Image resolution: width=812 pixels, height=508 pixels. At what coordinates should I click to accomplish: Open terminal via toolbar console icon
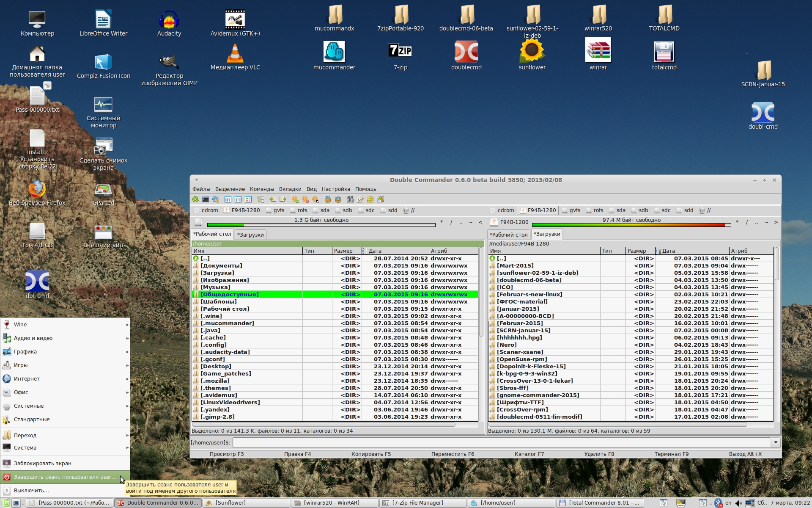coord(206,199)
